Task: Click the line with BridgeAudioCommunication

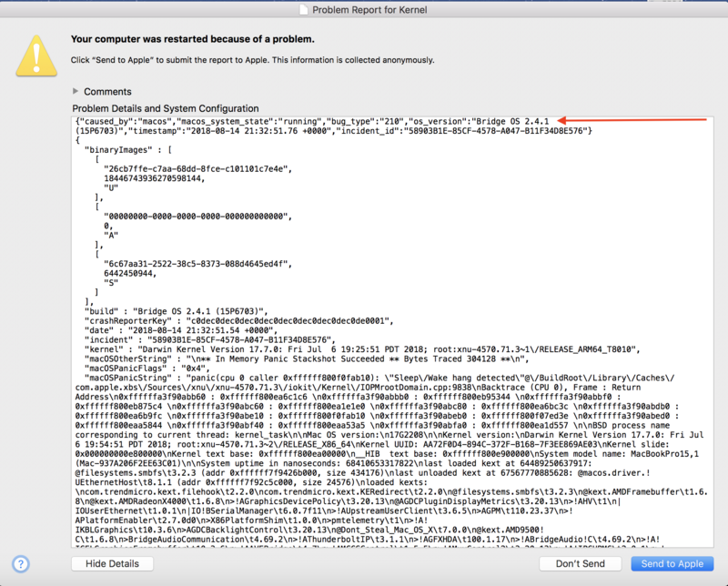Action: (368, 540)
